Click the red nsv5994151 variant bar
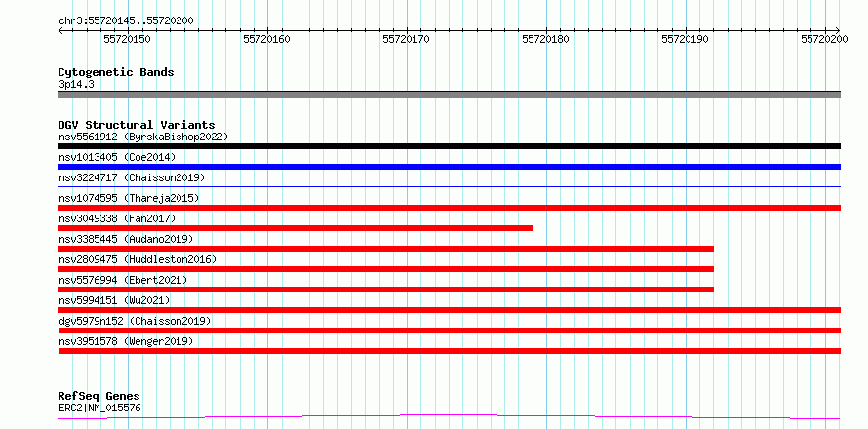This screenshot has height=429, width=868. pyautogui.click(x=449, y=310)
